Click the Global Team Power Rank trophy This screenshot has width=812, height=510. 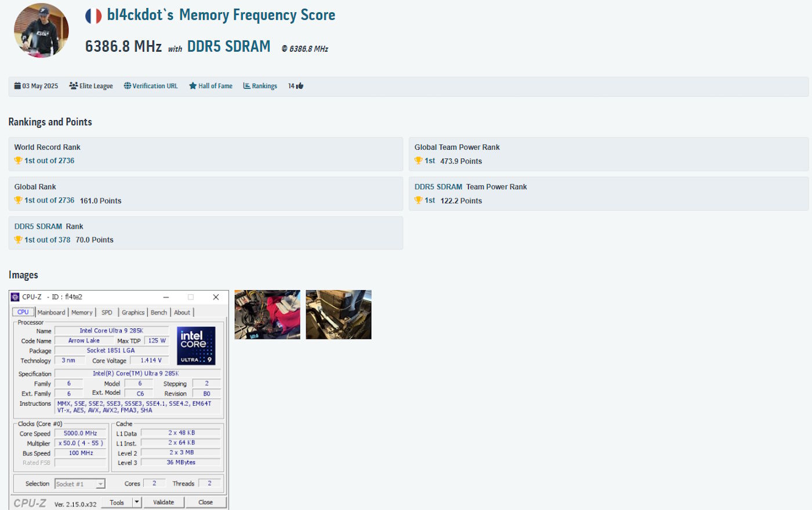tap(418, 161)
